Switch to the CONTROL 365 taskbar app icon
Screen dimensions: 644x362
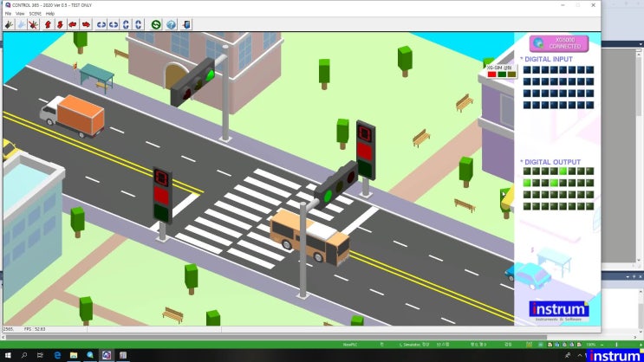pyautogui.click(x=107, y=355)
